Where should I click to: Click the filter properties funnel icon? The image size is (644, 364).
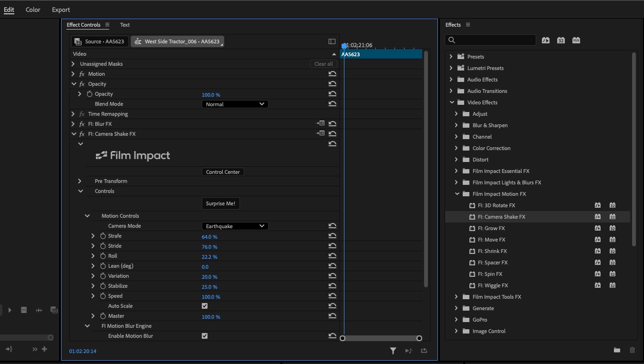pyautogui.click(x=393, y=351)
